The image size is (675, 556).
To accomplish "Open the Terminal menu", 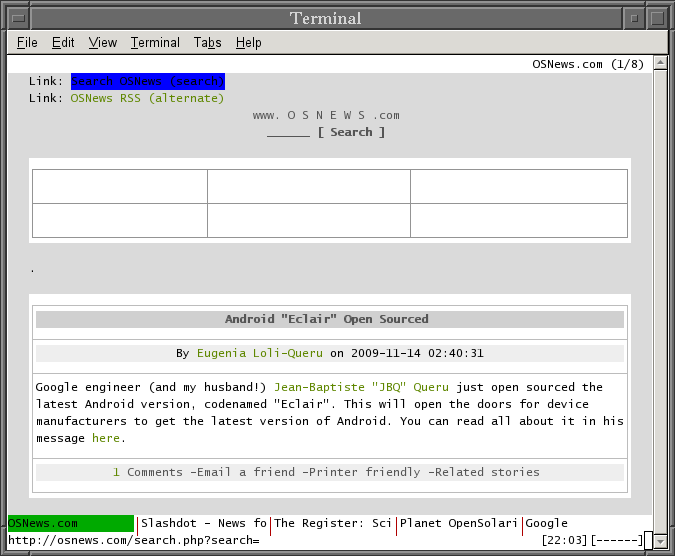I will (155, 42).
